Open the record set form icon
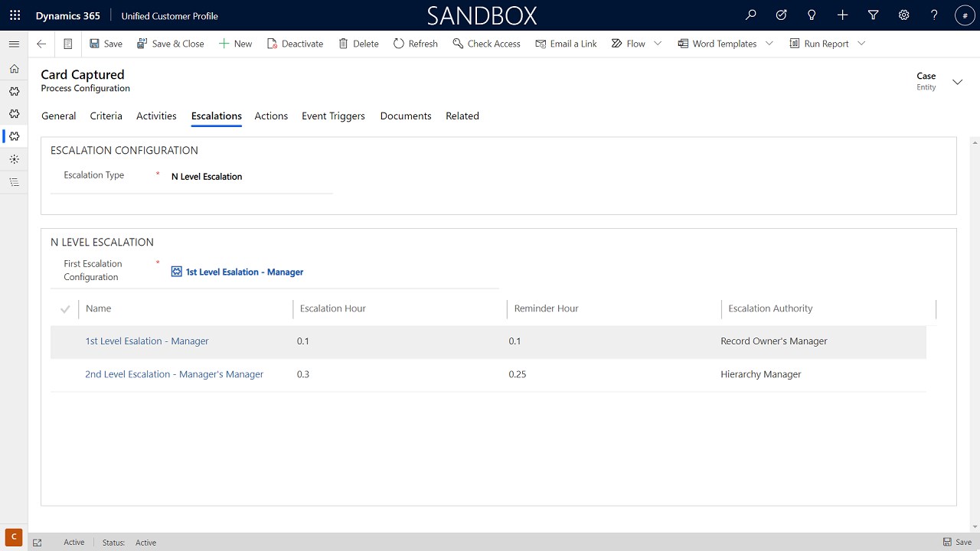 pos(68,44)
